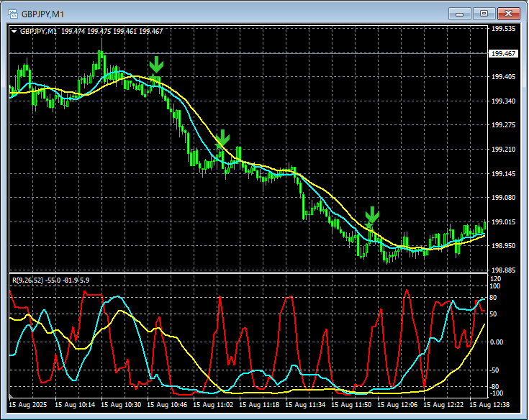This screenshot has width=529, height=420.
Task: Click the 15 Aug 2025 time label
Action: pos(28,404)
